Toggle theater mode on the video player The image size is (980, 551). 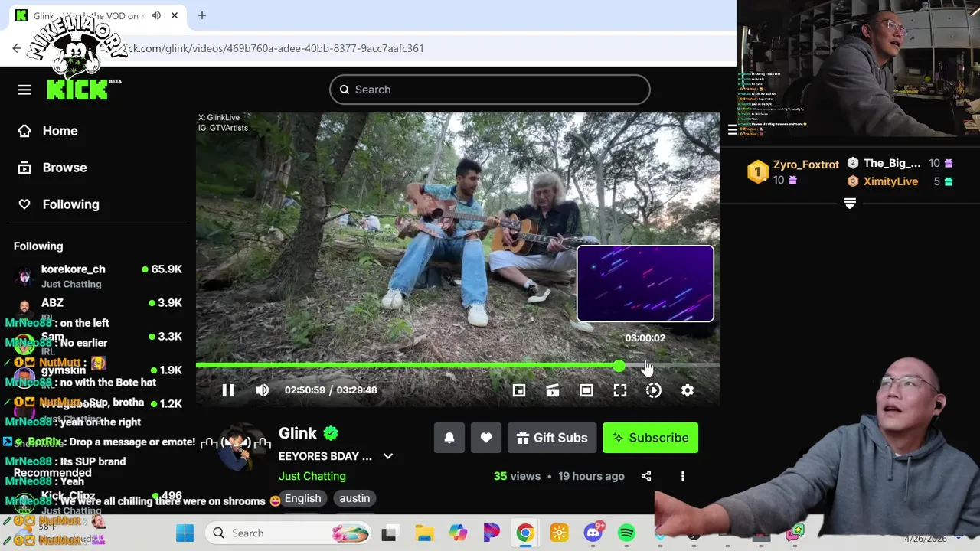pos(586,390)
